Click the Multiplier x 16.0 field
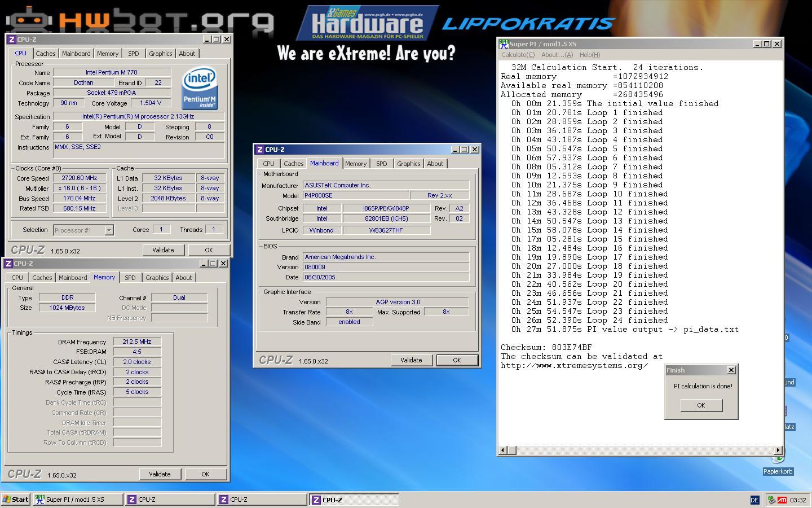 (x=80, y=188)
